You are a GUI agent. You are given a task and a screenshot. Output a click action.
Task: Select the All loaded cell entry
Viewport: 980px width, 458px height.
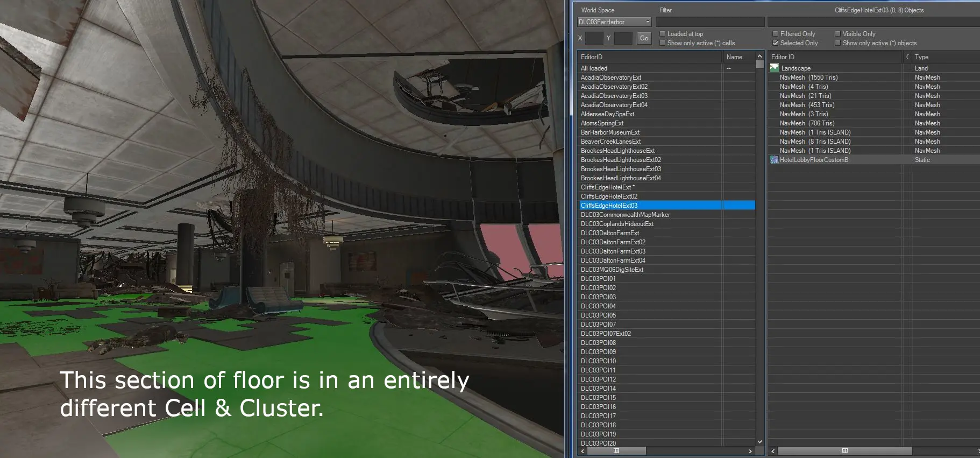click(666, 68)
